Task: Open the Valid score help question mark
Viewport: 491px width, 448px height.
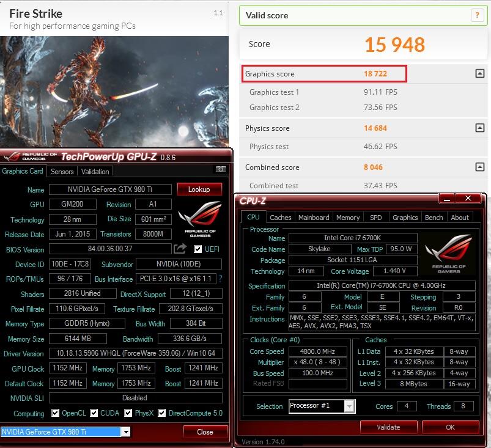Action: 477,15
